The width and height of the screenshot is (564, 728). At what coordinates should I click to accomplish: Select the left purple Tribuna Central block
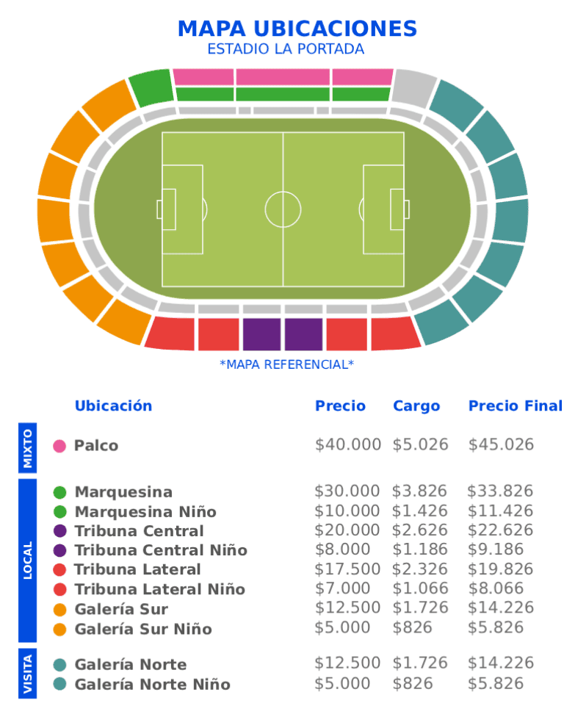(261, 334)
